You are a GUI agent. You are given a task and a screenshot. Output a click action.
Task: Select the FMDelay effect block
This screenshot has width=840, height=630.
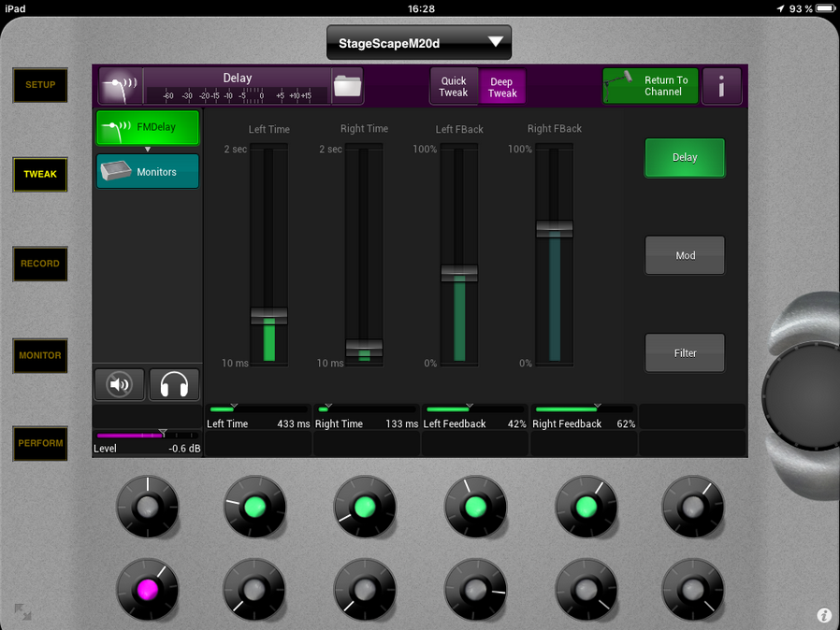click(148, 127)
